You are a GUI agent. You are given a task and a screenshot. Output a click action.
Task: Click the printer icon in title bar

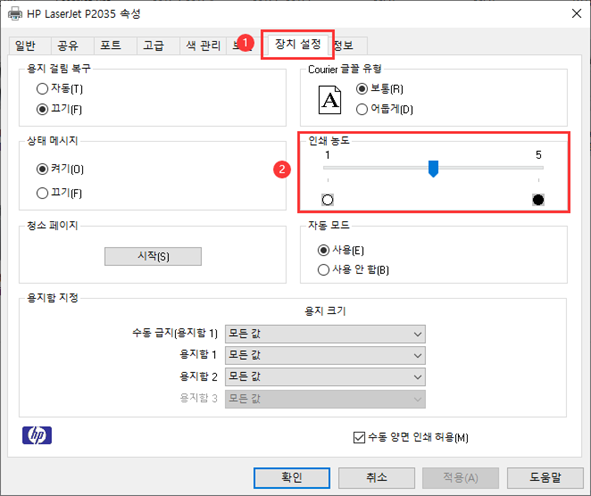(x=15, y=14)
